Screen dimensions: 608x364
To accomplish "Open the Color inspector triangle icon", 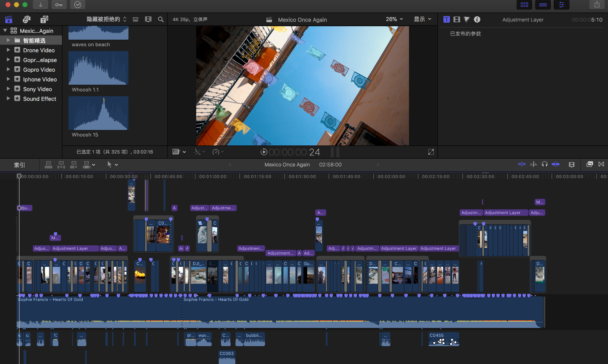I will [x=467, y=19].
